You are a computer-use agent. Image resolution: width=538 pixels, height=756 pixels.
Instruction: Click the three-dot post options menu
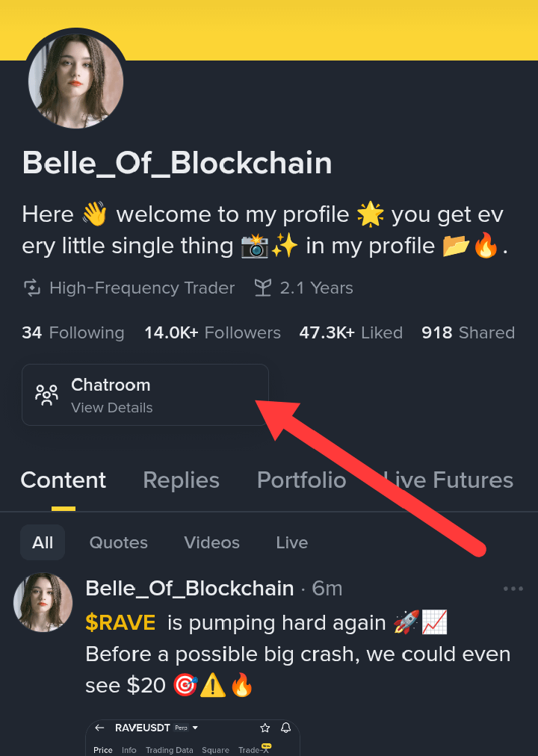coord(513,589)
